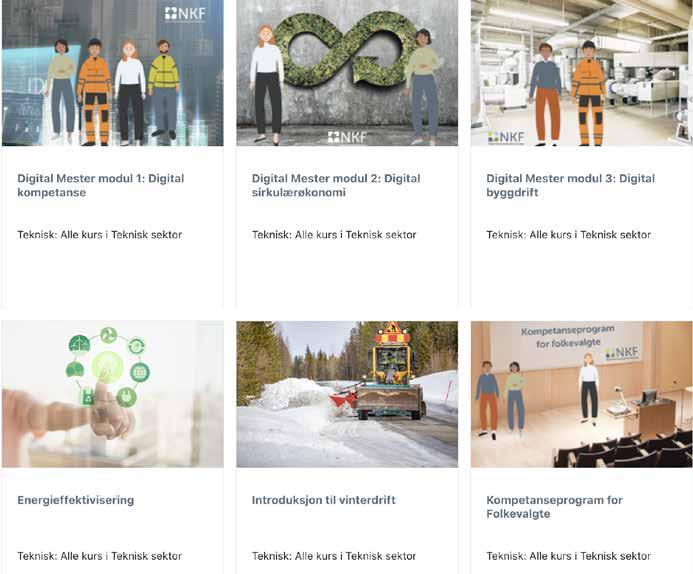
Task: Open 'Kompetanseprogram for Folkevalgte' course title
Action: tap(554, 507)
